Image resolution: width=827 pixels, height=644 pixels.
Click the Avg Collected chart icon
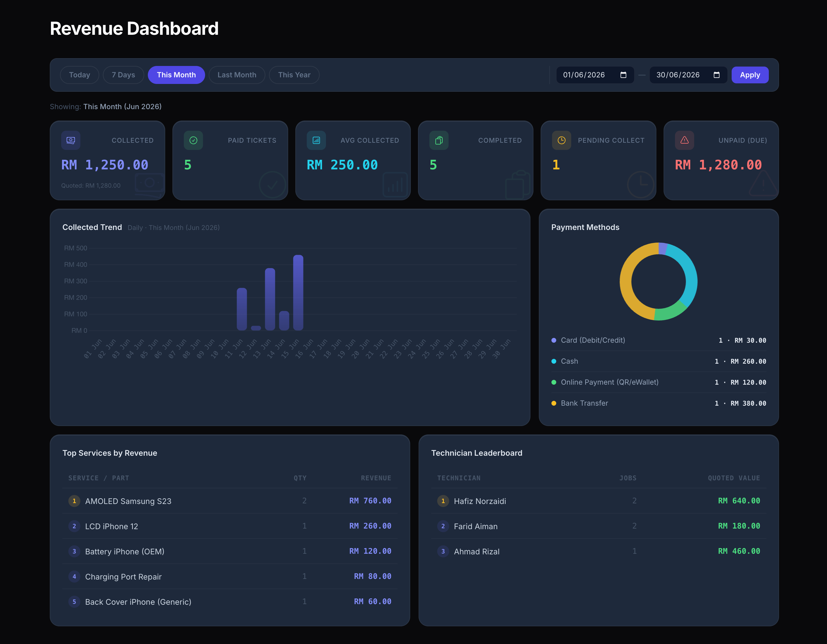[316, 140]
